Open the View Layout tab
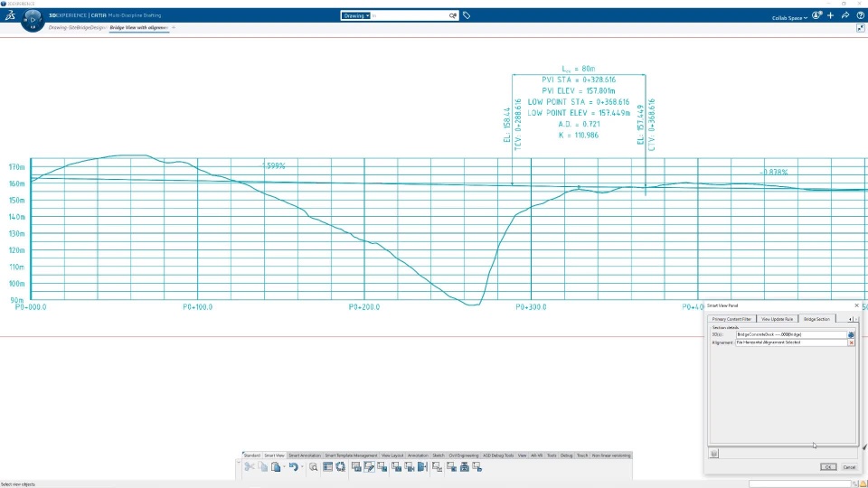Viewport: 868px width, 488px height. pos(392,455)
